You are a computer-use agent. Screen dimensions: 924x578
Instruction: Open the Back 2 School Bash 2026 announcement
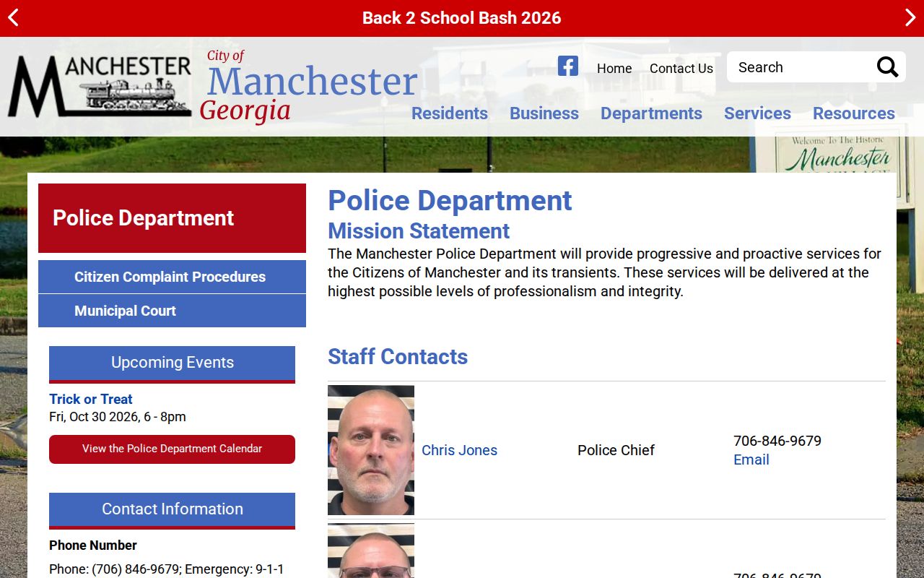(x=462, y=18)
